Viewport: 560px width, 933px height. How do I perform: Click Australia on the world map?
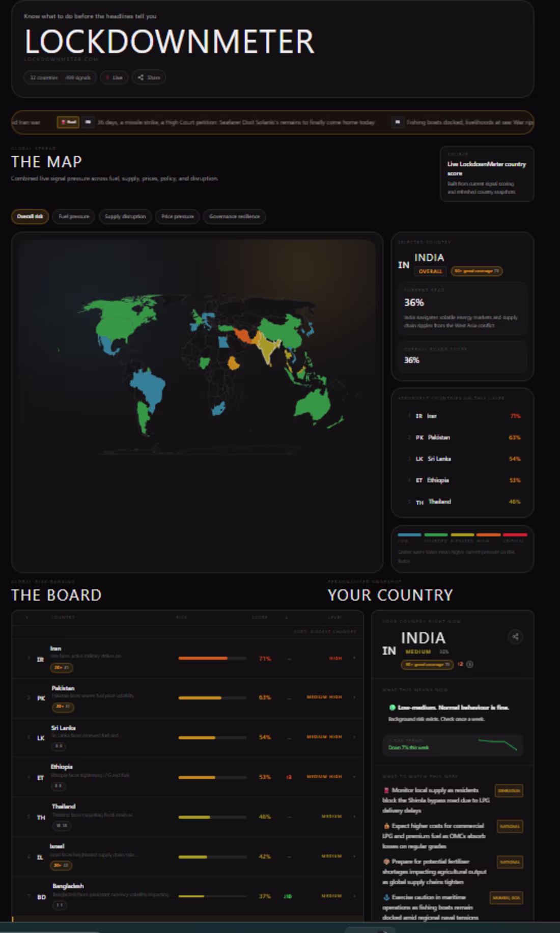pyautogui.click(x=313, y=405)
